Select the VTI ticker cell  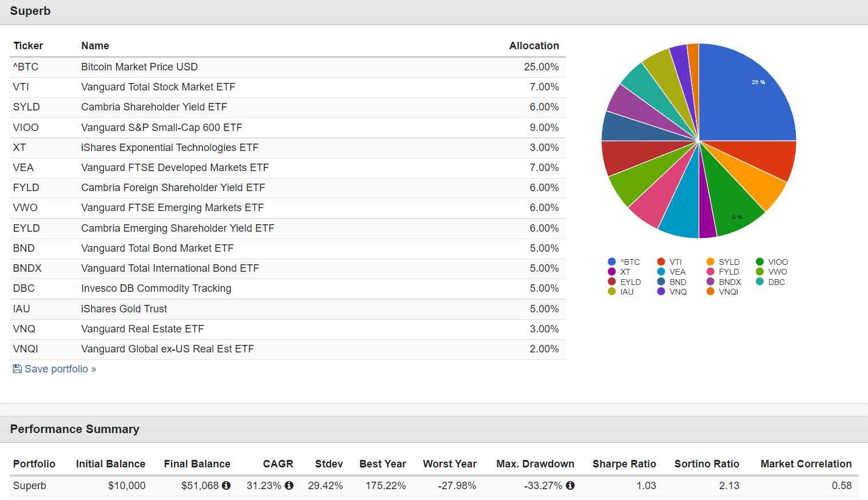coord(21,87)
